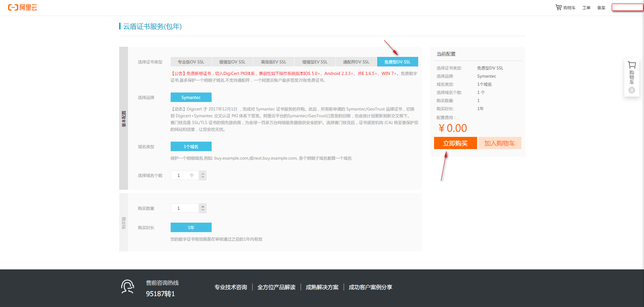
Task: Open 工单 link in header
Action: point(586,7)
